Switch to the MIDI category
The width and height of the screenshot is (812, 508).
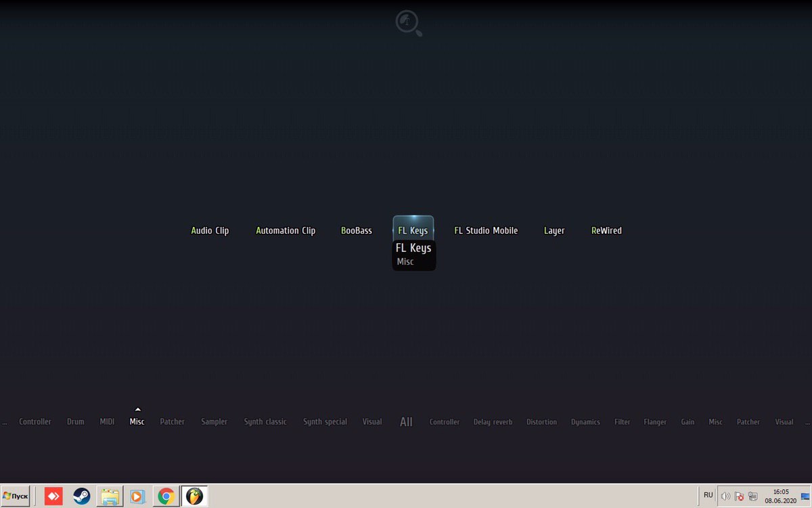(x=107, y=421)
